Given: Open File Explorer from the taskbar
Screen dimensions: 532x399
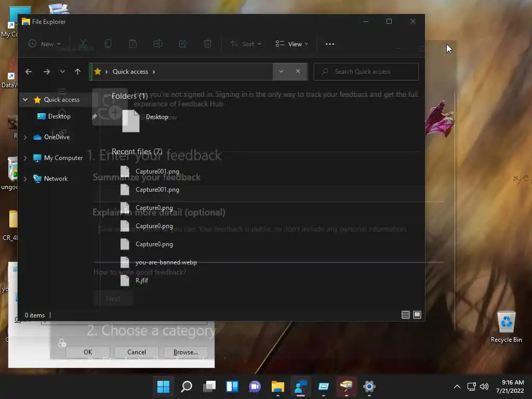Looking at the screenshot, I should pyautogui.click(x=277, y=387).
